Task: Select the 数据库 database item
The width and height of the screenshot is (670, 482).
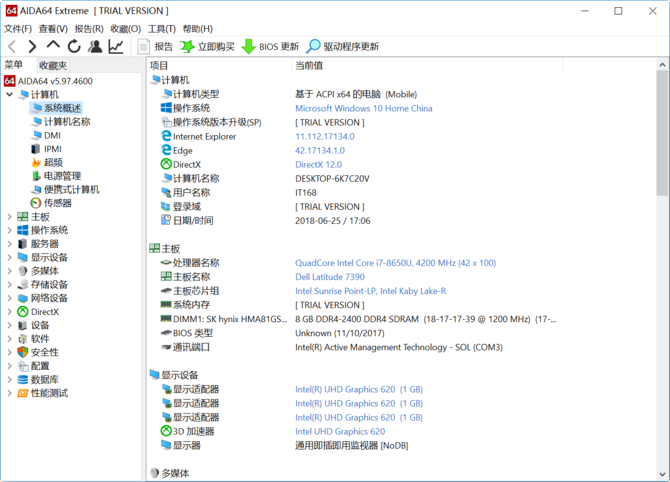Action: pyautogui.click(x=38, y=380)
